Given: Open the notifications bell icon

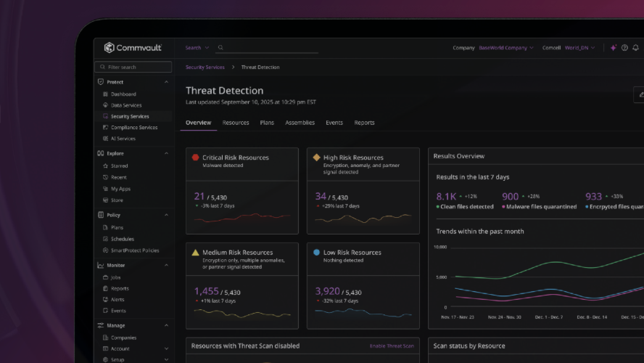Looking at the screenshot, I should click(636, 48).
